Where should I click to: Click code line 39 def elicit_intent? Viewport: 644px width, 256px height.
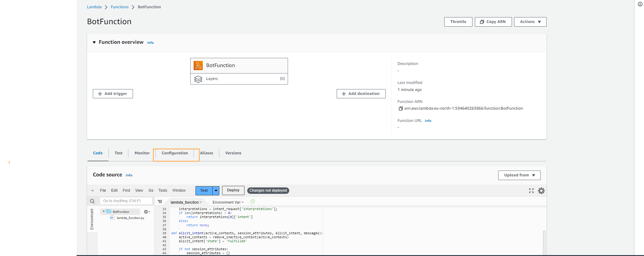pos(247,233)
